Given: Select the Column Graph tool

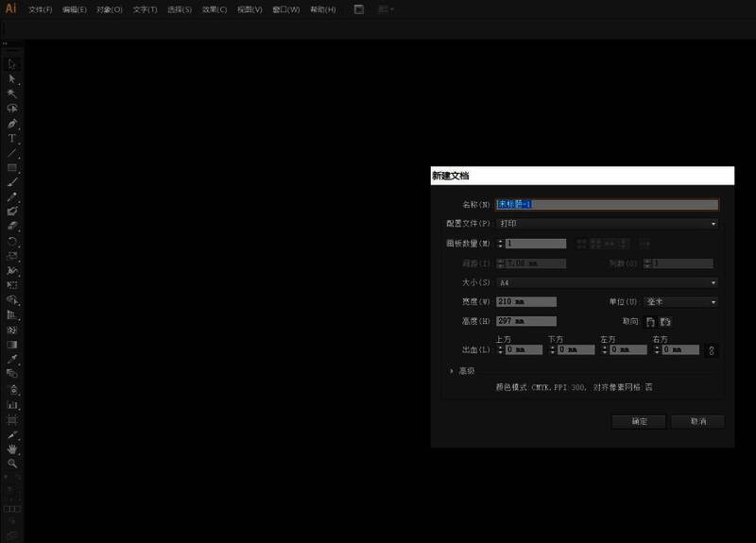Looking at the screenshot, I should pyautogui.click(x=12, y=405).
